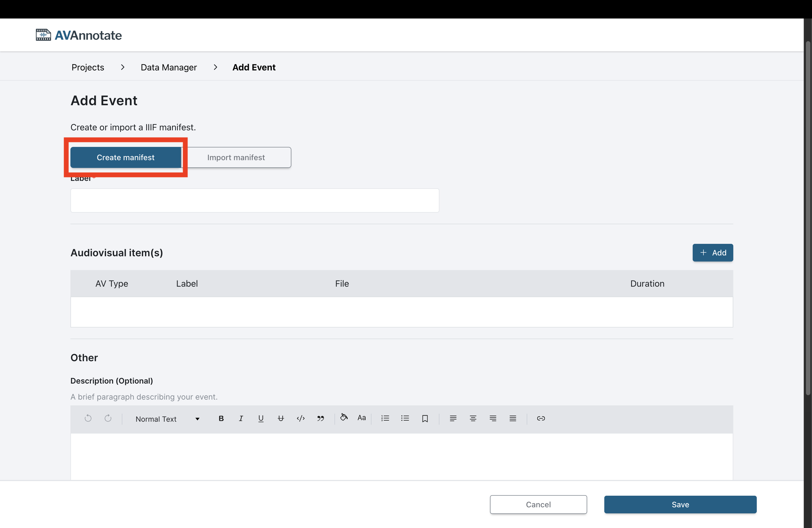The image size is (812, 528).
Task: Switch to the Import manifest tab
Action: coord(236,158)
